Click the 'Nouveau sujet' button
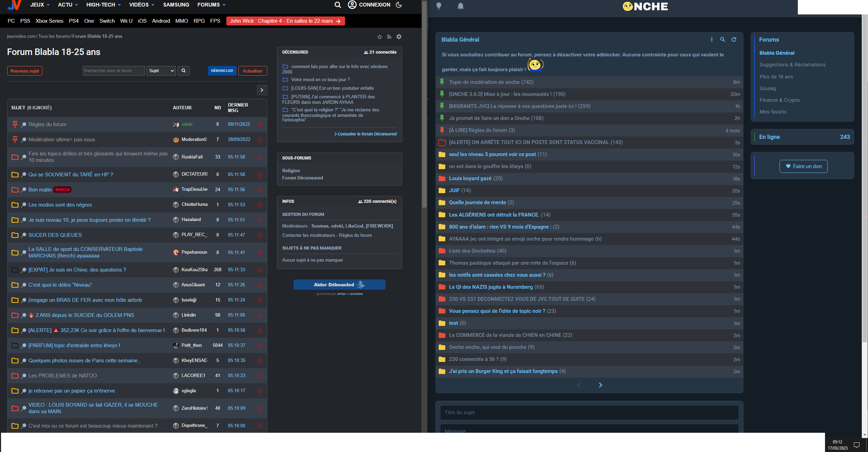Viewport: 868px width, 452px height. click(24, 71)
